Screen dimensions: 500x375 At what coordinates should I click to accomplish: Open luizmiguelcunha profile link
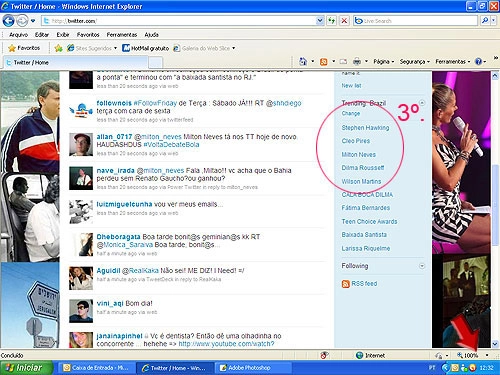tap(124, 204)
